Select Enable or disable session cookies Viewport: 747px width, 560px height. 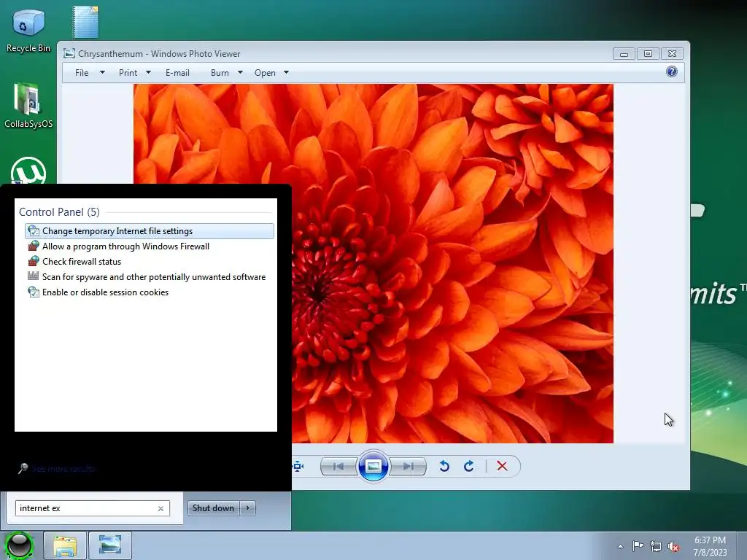[150, 292]
